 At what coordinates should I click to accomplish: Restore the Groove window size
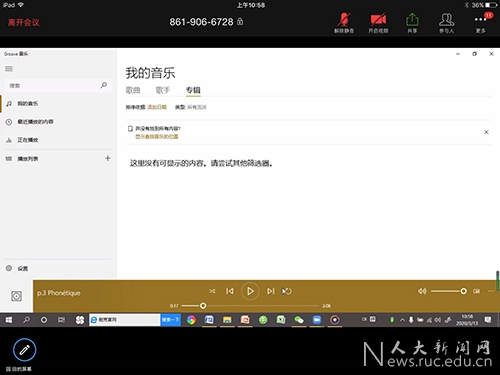point(475,54)
